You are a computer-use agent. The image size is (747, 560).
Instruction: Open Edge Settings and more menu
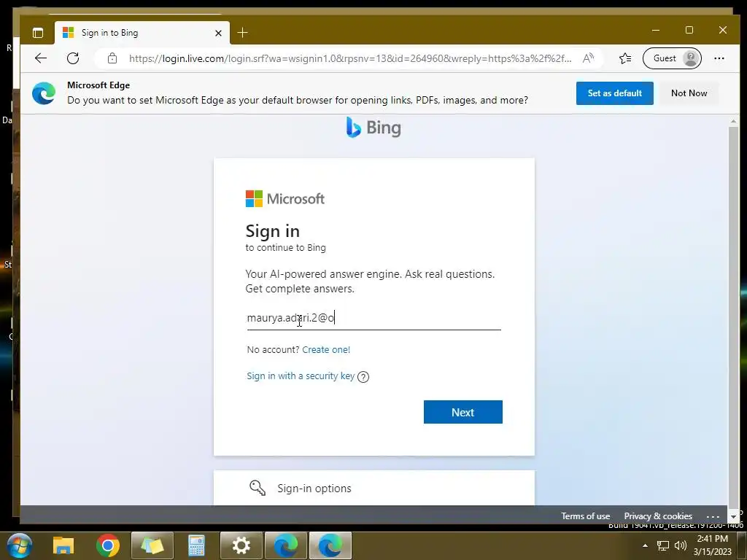[x=719, y=58]
